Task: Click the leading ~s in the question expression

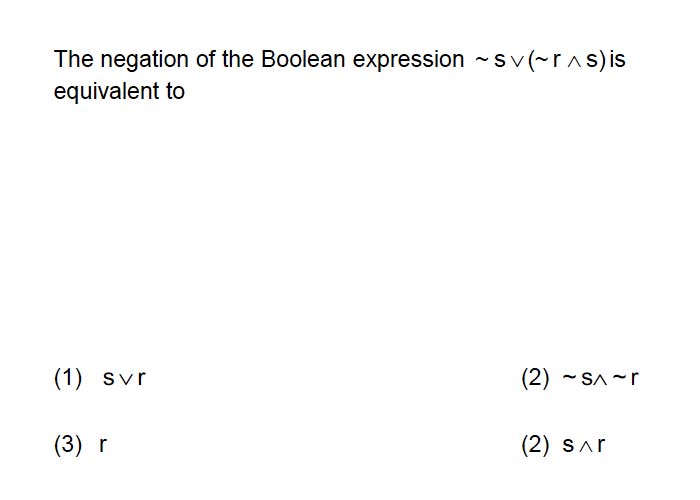Action: coord(490,60)
